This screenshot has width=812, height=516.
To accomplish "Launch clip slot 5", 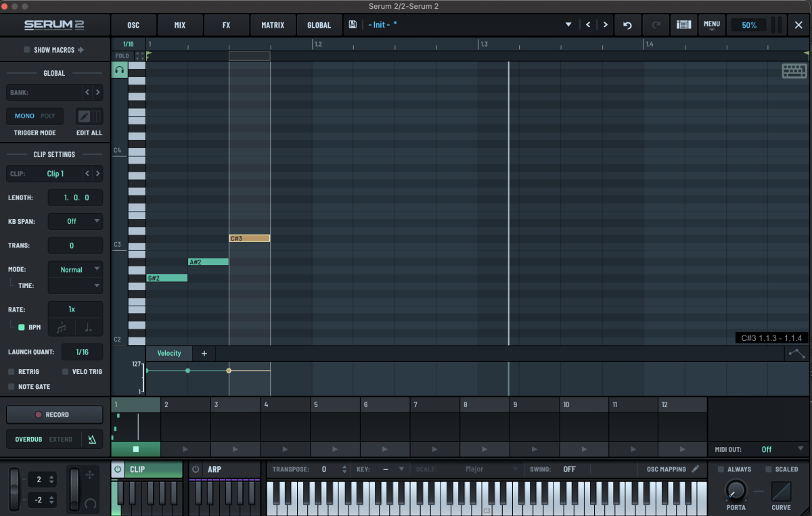I will [x=335, y=449].
